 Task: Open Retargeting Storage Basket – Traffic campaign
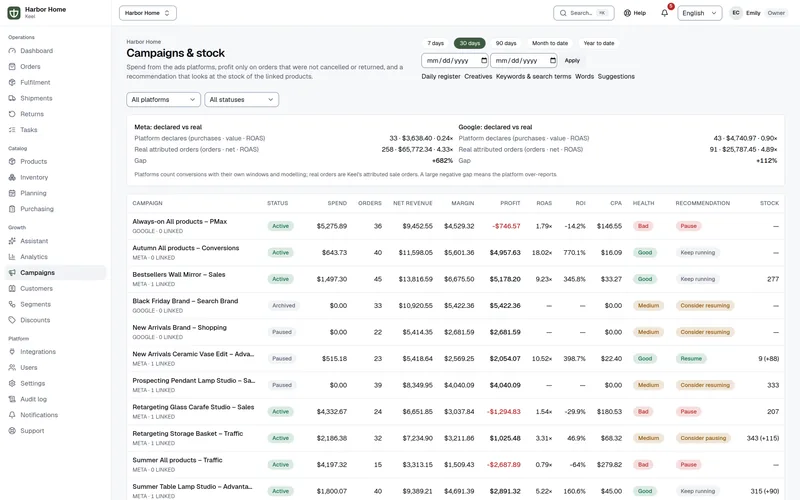(187, 434)
